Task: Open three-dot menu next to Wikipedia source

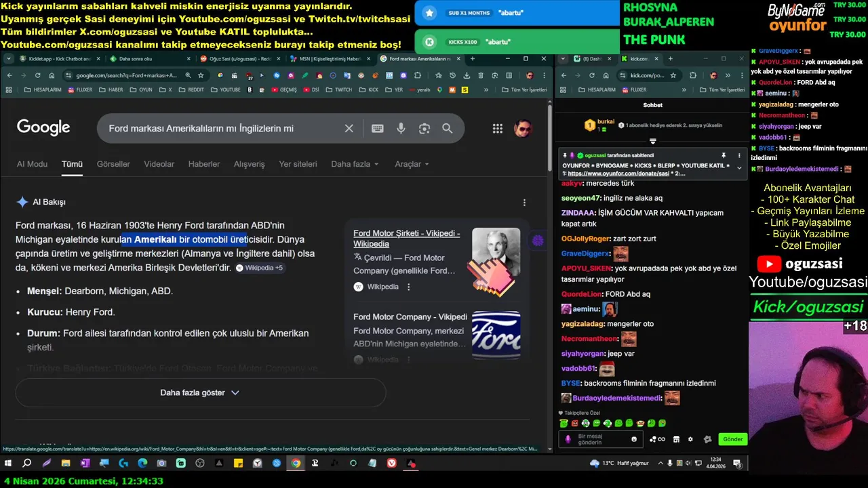Action: tap(408, 287)
